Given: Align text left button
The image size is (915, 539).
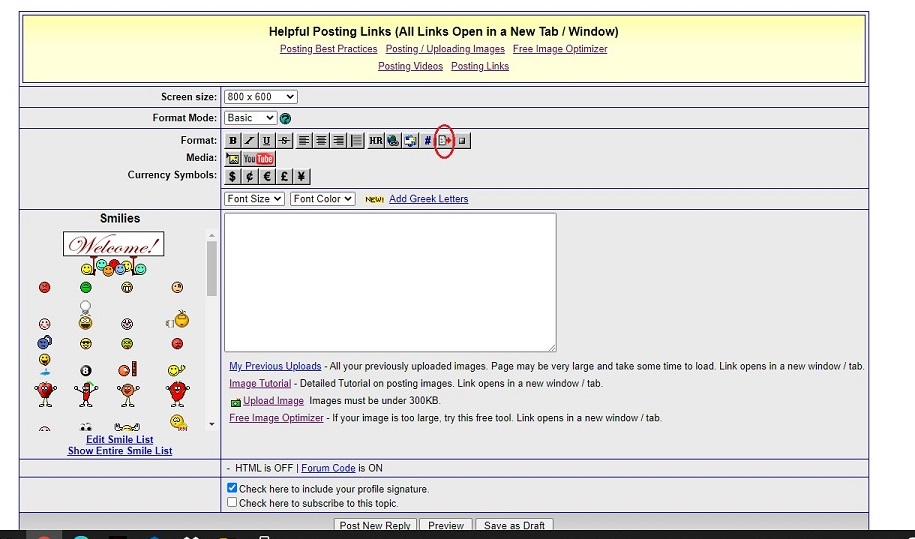Looking at the screenshot, I should click(303, 141).
